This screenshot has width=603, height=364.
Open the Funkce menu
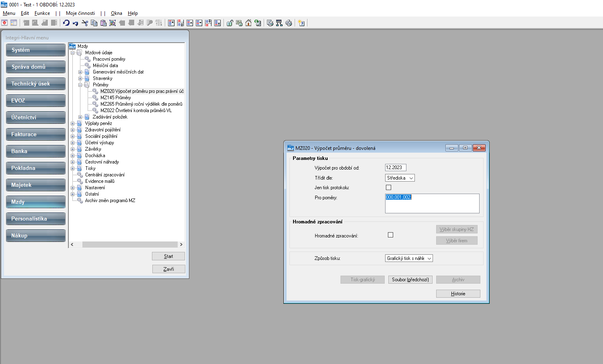(x=42, y=13)
